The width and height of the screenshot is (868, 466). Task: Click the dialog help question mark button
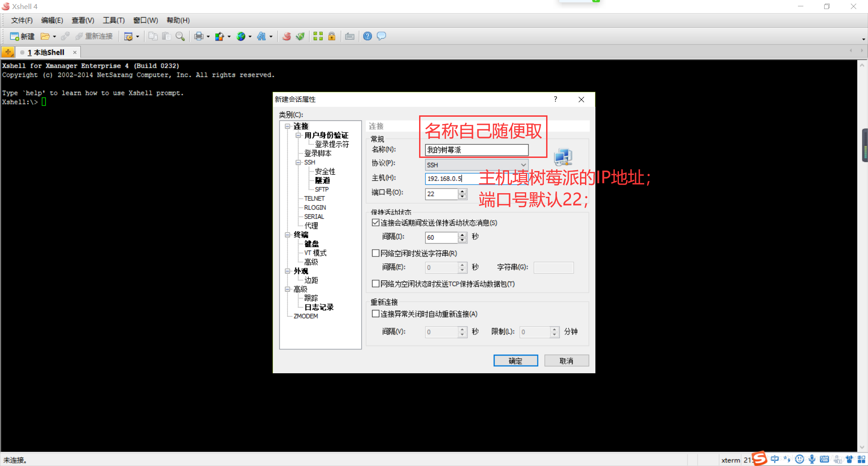tap(556, 99)
